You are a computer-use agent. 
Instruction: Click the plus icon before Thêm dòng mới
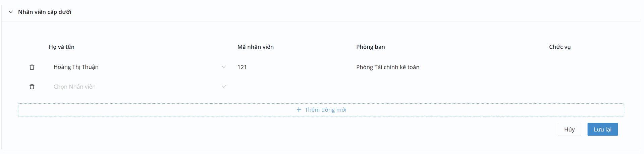click(x=299, y=110)
